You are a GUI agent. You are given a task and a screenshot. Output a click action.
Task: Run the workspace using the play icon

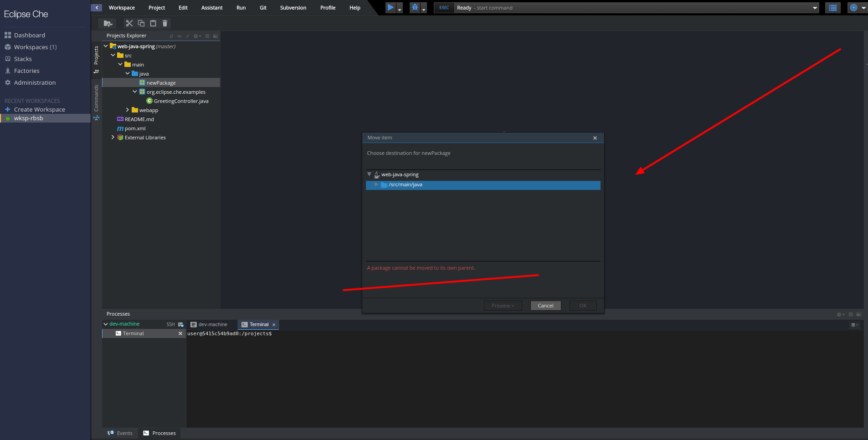[390, 7]
